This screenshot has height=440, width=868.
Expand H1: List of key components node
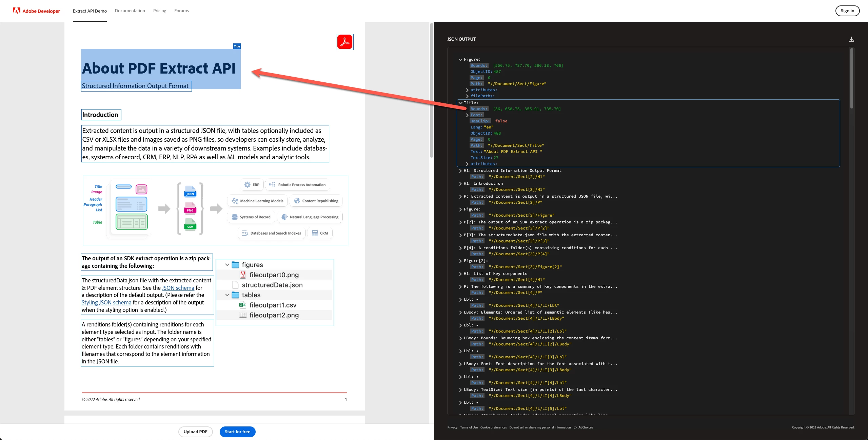pyautogui.click(x=460, y=274)
